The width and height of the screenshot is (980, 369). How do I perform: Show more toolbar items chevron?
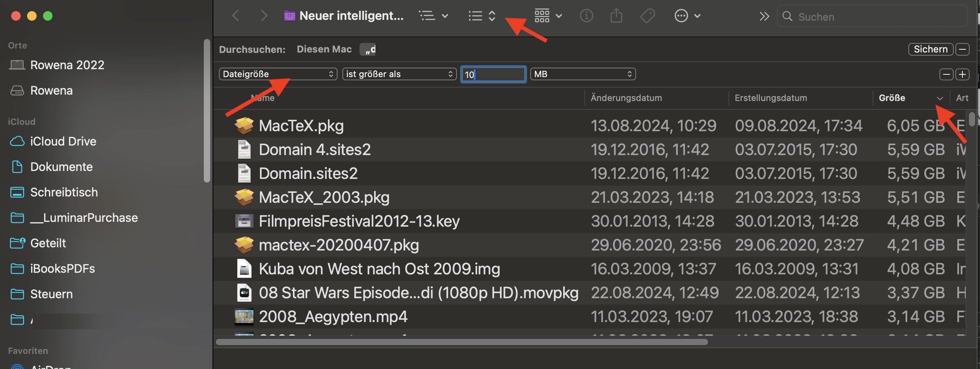coord(764,16)
